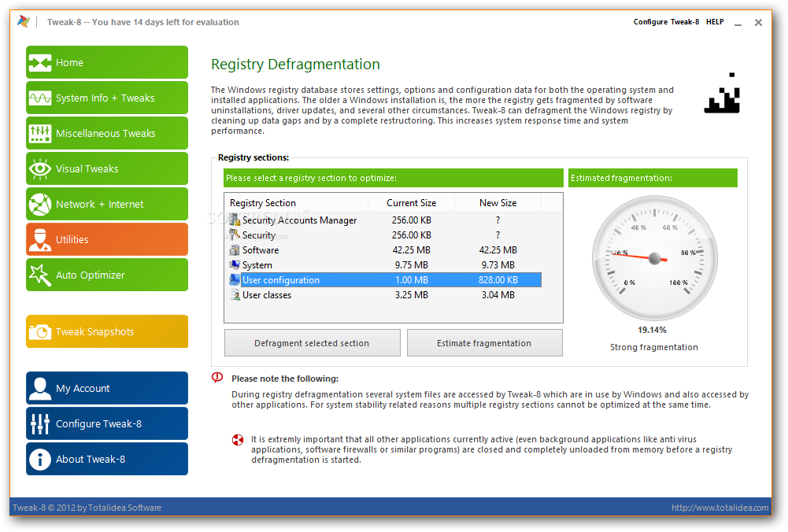Select the Security registry section row

click(x=385, y=235)
